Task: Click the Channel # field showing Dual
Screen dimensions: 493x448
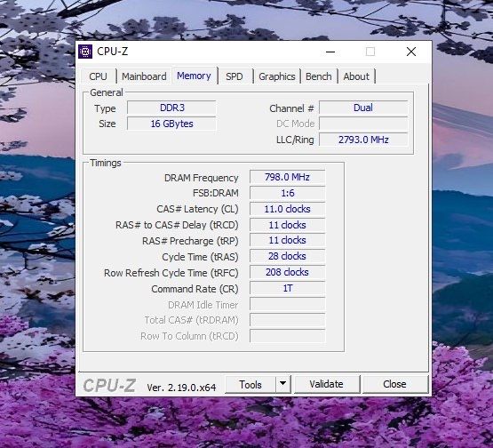Action: [x=363, y=108]
